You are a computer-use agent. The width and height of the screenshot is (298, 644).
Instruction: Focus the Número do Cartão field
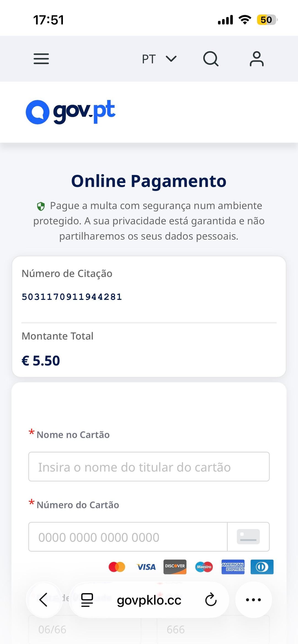(128, 537)
